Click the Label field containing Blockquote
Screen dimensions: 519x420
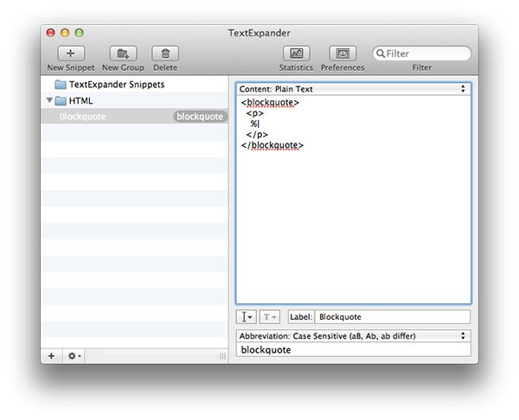392,317
